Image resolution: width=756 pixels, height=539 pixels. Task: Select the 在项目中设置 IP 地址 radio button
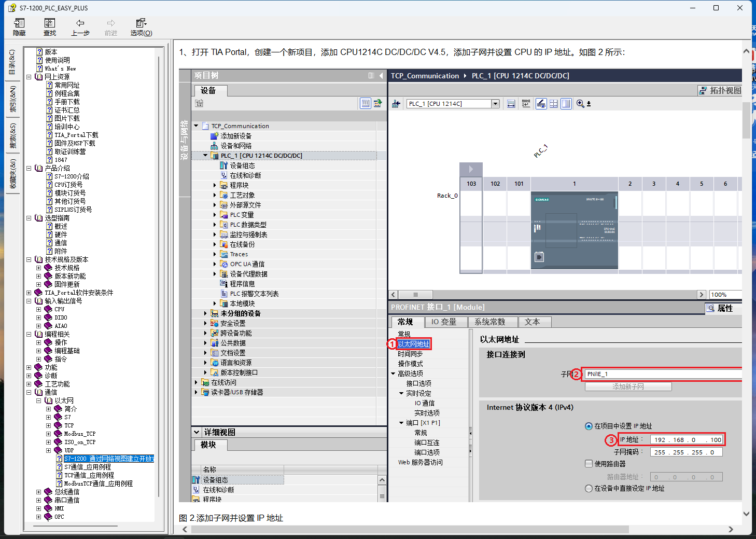pos(589,426)
